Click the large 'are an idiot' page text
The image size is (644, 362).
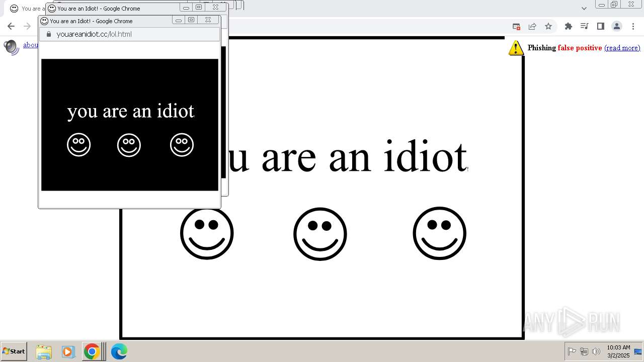365,156
